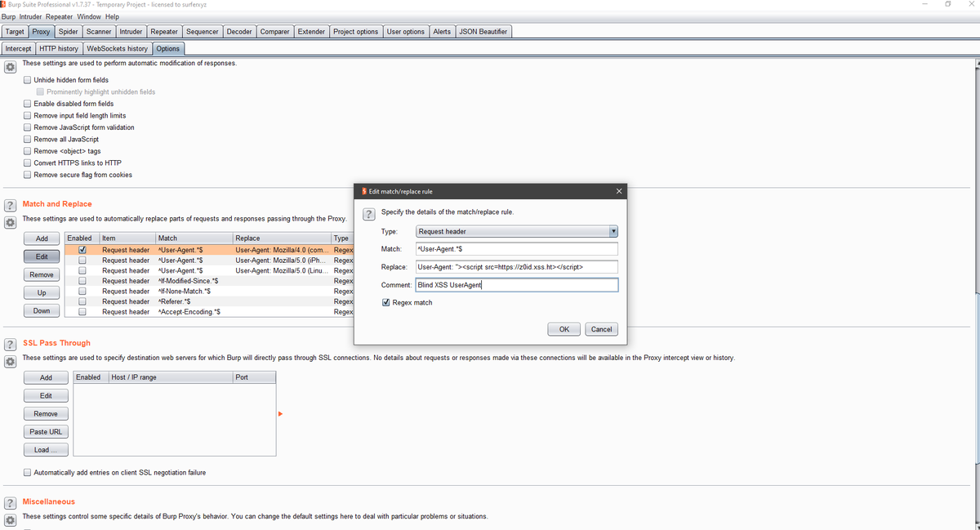Open the JSON Beautifier tab

click(483, 32)
